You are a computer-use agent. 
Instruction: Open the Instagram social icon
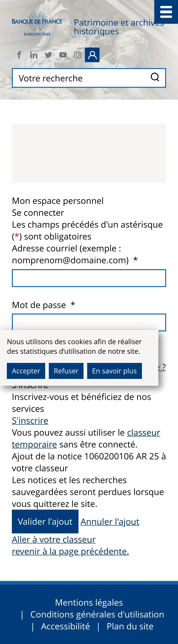pyautogui.click(x=77, y=55)
